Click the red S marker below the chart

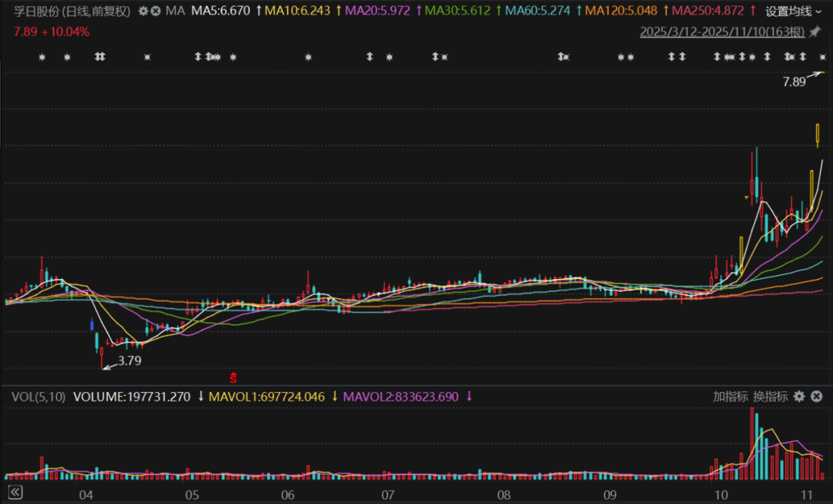click(x=233, y=378)
